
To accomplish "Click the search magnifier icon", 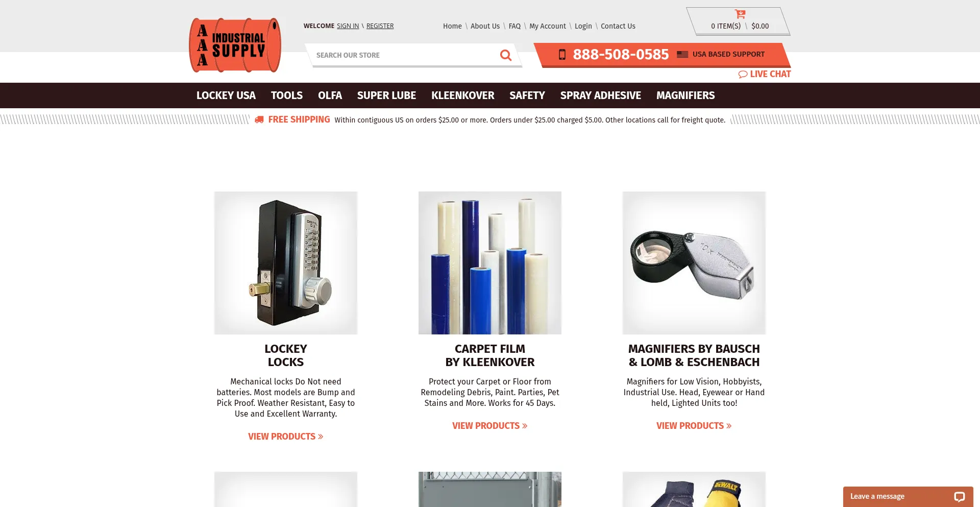I will tap(505, 55).
